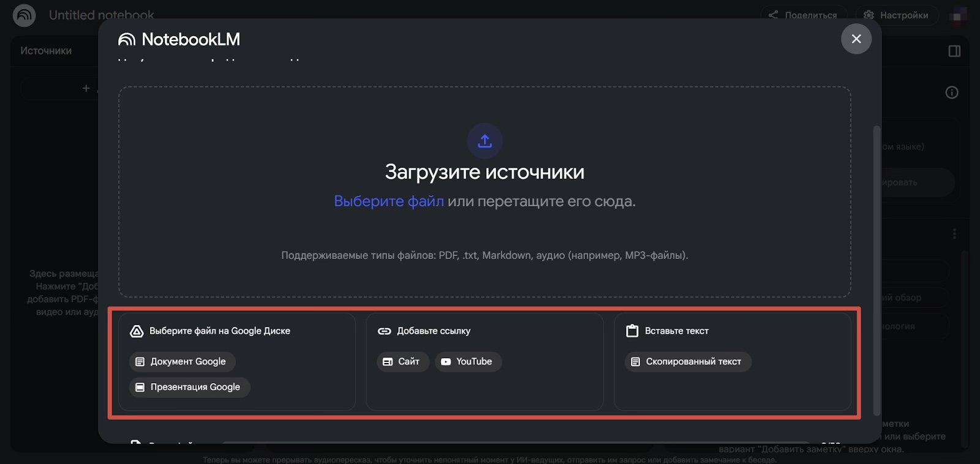Click the 'Выберите файл' link
980x464 pixels.
[389, 201]
